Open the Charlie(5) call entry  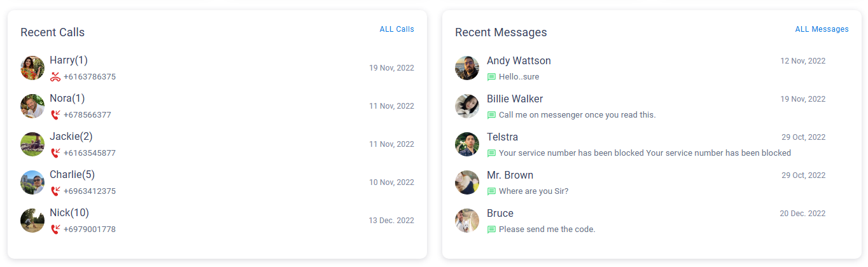click(x=72, y=175)
